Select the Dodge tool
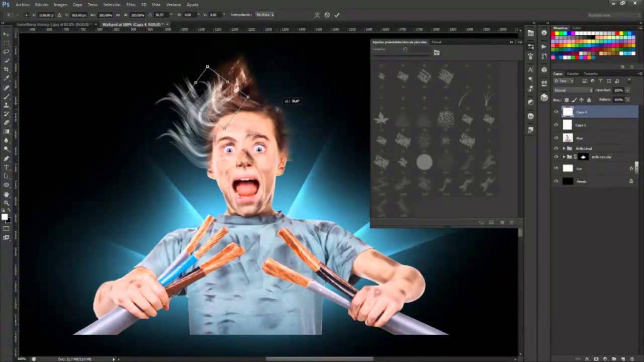 [x=6, y=149]
